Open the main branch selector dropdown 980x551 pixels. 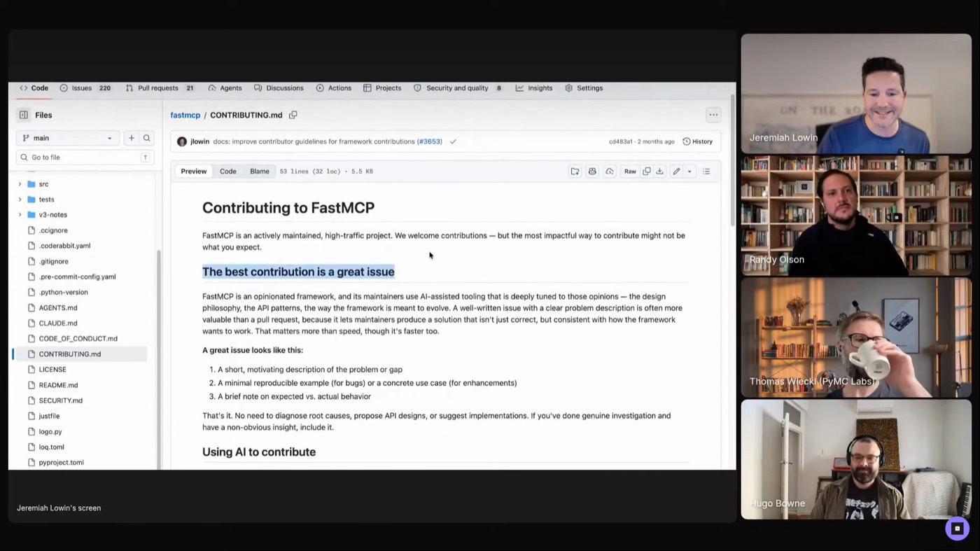point(67,138)
